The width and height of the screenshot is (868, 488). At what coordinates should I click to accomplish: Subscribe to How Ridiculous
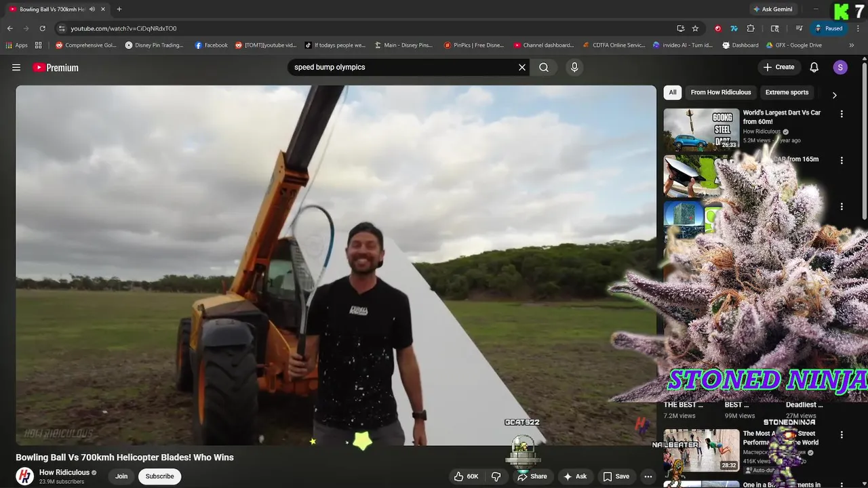[160, 476]
